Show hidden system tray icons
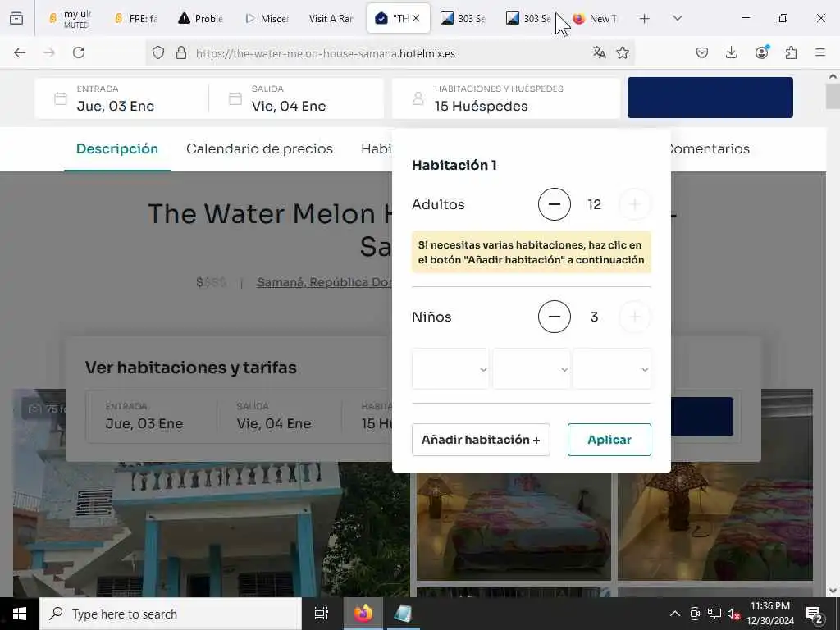Screen dimensions: 840x630 point(675,614)
